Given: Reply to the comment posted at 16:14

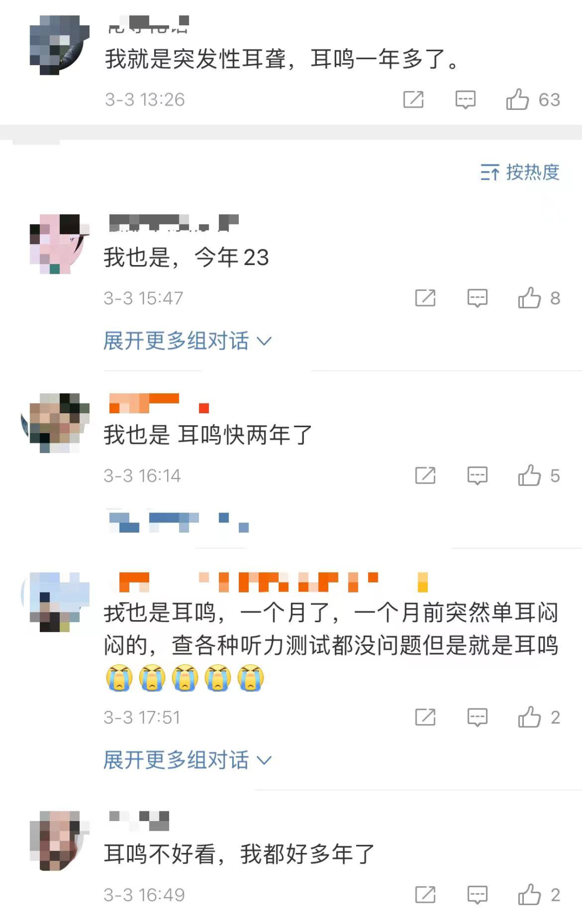Looking at the screenshot, I should point(477,476).
